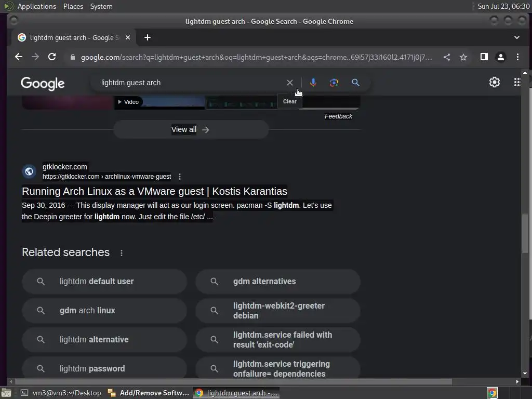Open Google quick settings gear
Image resolution: width=532 pixels, height=399 pixels.
(x=495, y=82)
